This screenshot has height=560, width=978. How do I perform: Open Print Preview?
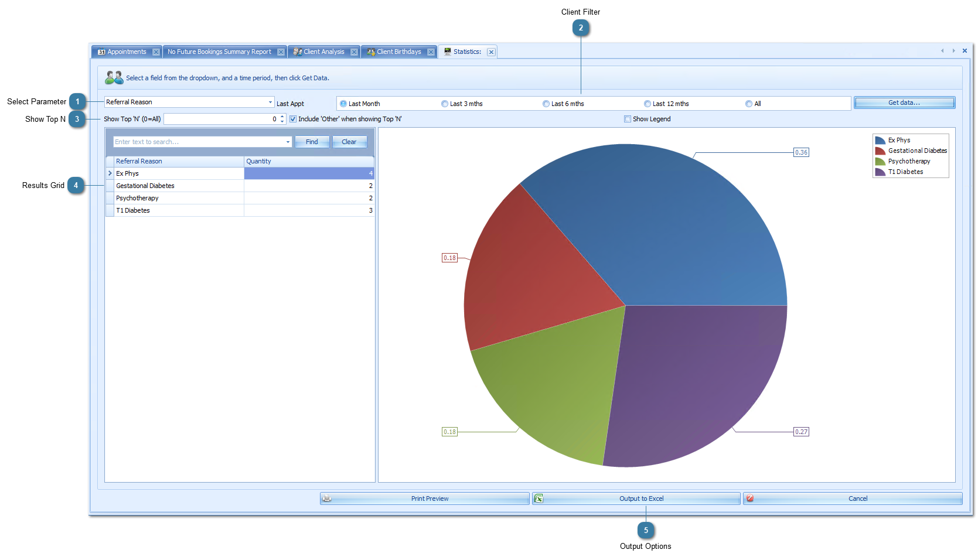pyautogui.click(x=424, y=498)
